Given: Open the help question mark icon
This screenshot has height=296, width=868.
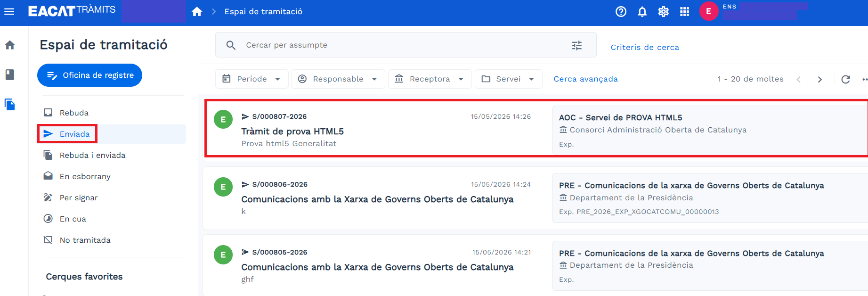Looking at the screenshot, I should click(621, 11).
